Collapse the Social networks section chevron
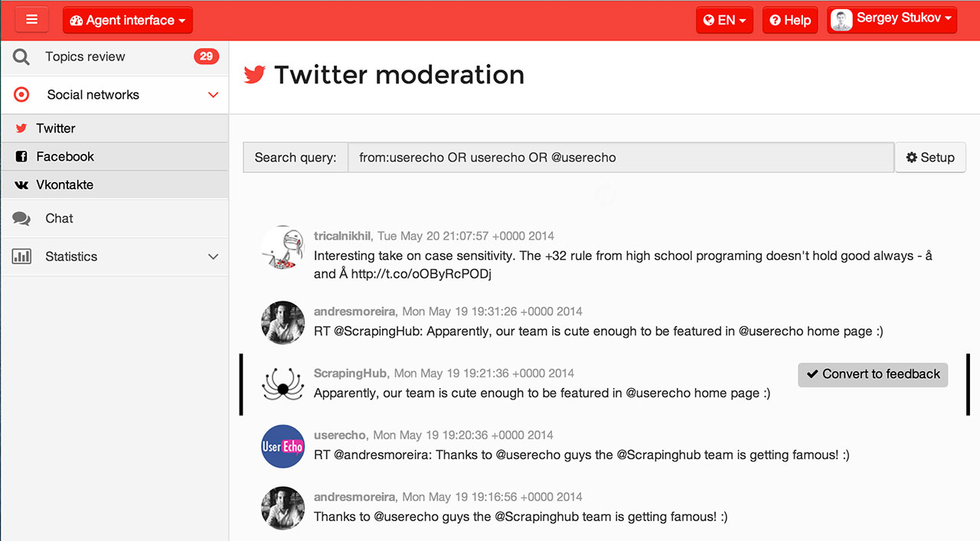This screenshot has width=980, height=541. click(x=214, y=95)
